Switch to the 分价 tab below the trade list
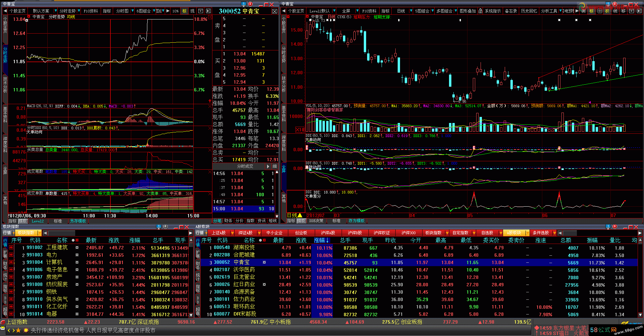This screenshot has width=644, height=336. pyautogui.click(x=239, y=221)
